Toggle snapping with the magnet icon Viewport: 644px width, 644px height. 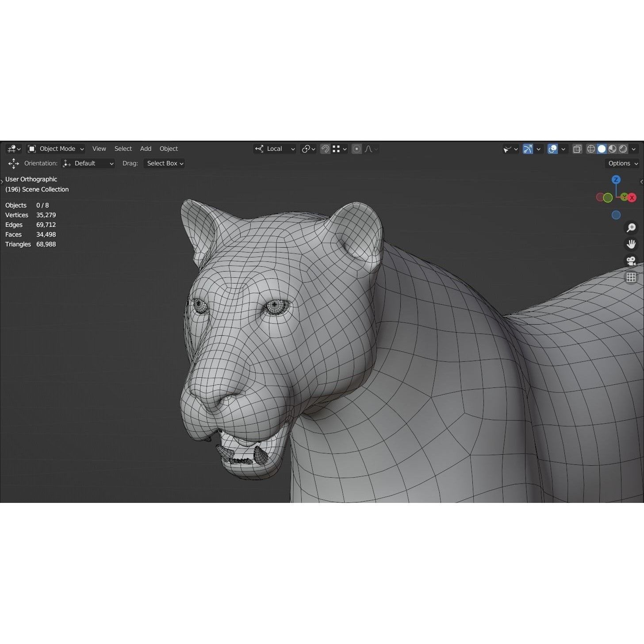tap(325, 149)
